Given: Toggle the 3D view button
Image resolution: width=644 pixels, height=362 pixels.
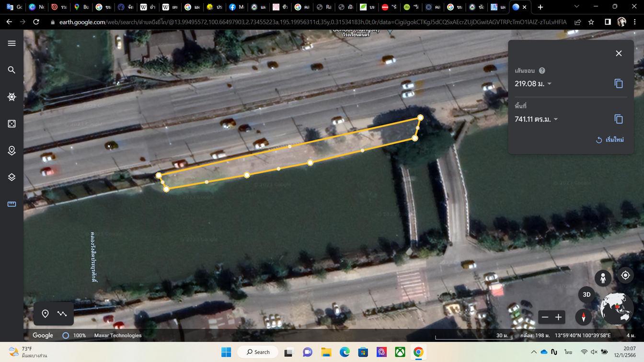Looking at the screenshot, I should 586,294.
